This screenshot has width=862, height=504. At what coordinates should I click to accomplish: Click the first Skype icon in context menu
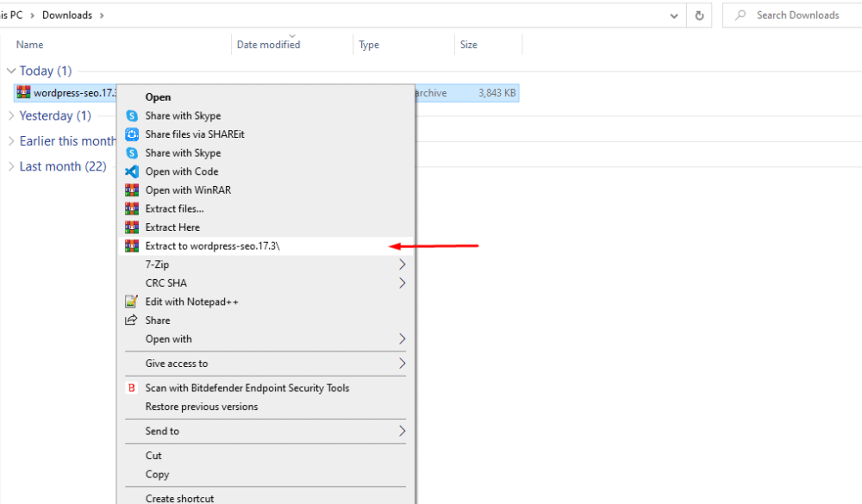click(132, 115)
